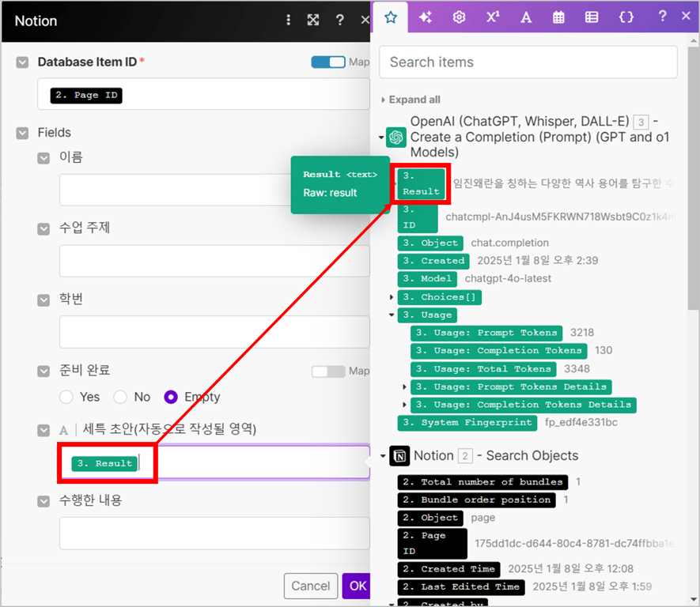
Task: Collapse the 3. Usage tree item
Action: pyautogui.click(x=392, y=315)
